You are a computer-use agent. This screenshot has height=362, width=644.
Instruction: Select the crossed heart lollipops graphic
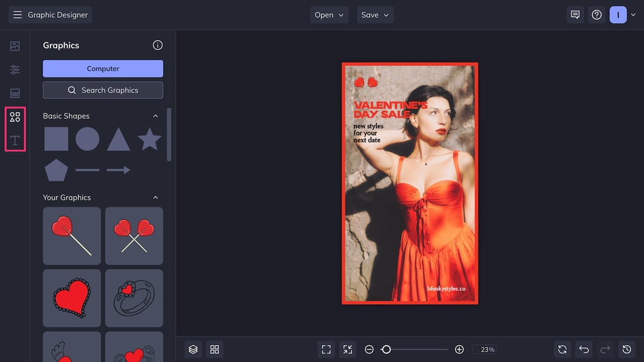(134, 236)
